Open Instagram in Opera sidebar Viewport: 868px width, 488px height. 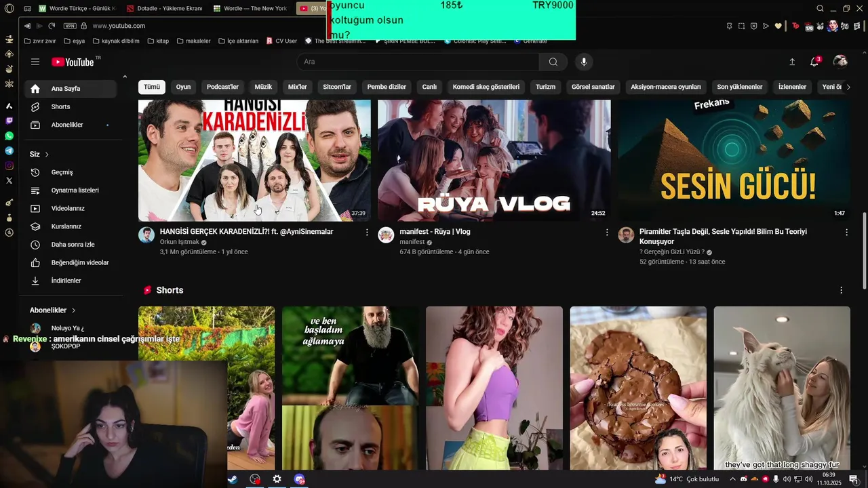[9, 165]
